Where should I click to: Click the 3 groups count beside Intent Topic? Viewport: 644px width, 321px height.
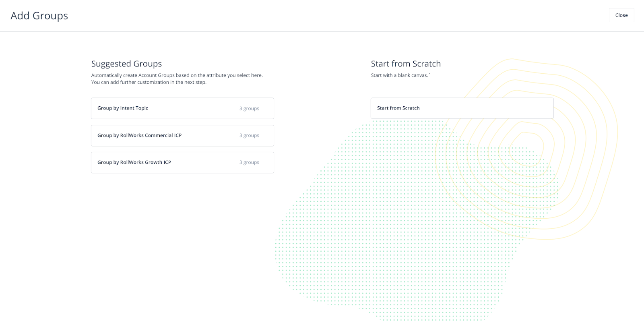249,108
